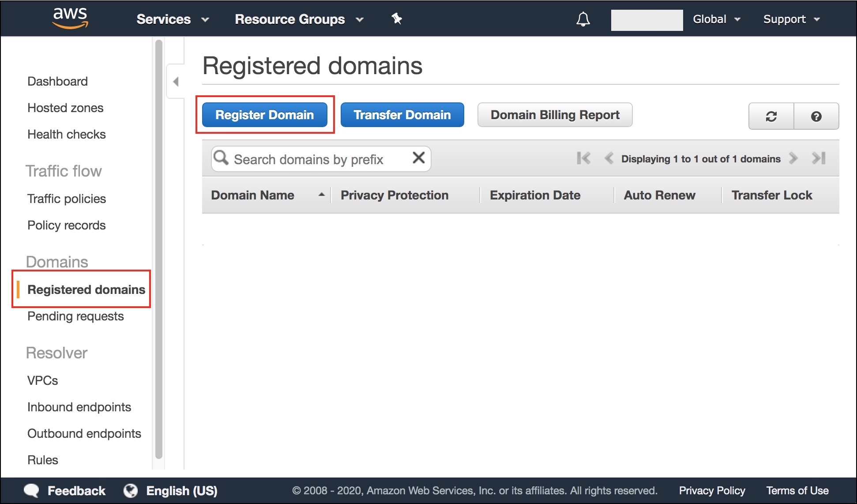This screenshot has width=857, height=504.
Task: Open Policy records section
Action: pos(67,225)
